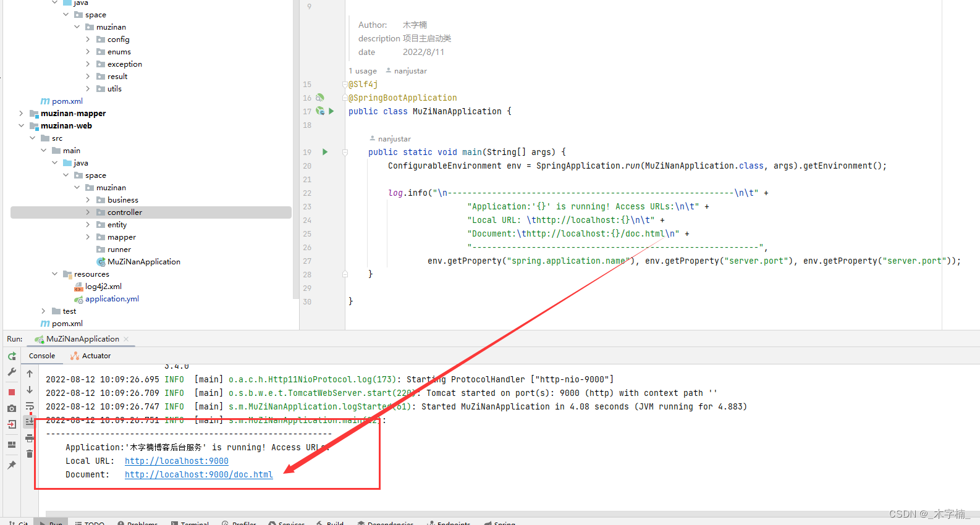Image resolution: width=980 pixels, height=525 pixels.
Task: Open the TODO tool window tab
Action: click(90, 523)
